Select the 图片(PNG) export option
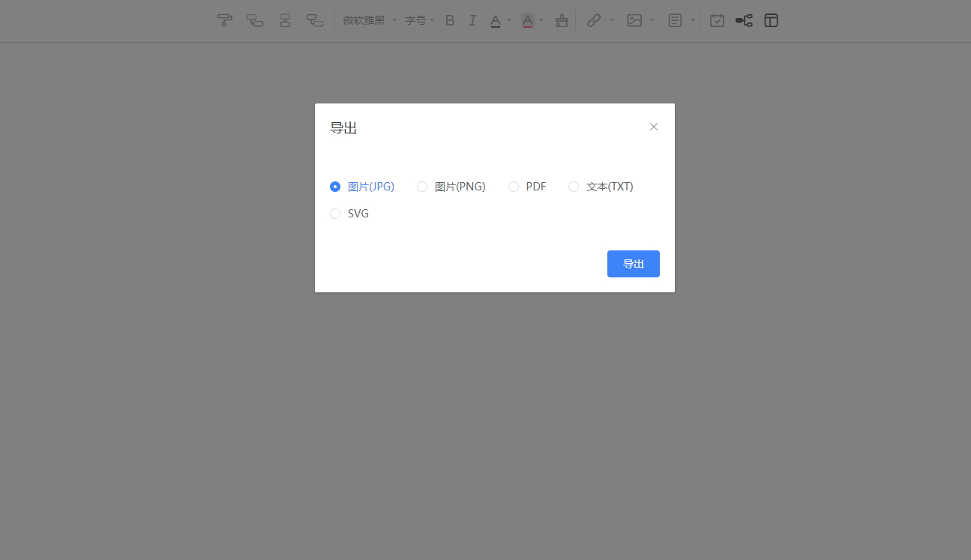This screenshot has width=971, height=560. coord(422,187)
